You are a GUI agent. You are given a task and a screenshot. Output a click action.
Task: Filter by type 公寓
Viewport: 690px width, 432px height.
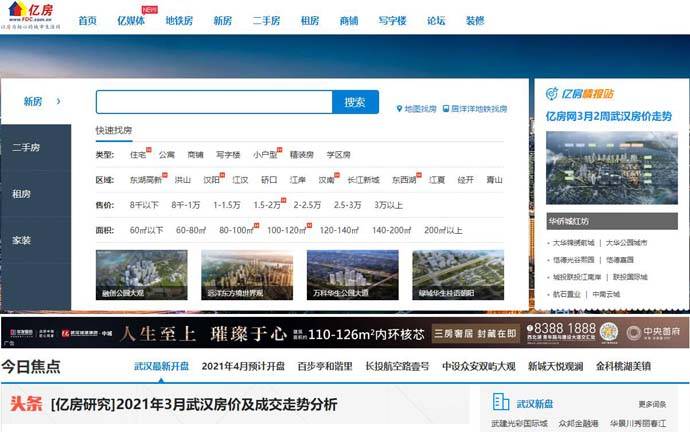167,155
